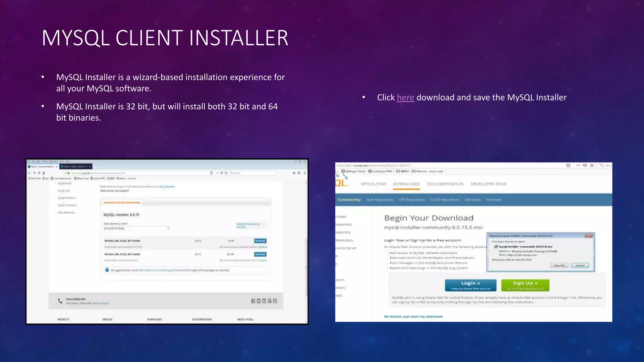Click the forward arrow in left browser screenshot
This screenshot has height=362, width=644.
coord(34,173)
